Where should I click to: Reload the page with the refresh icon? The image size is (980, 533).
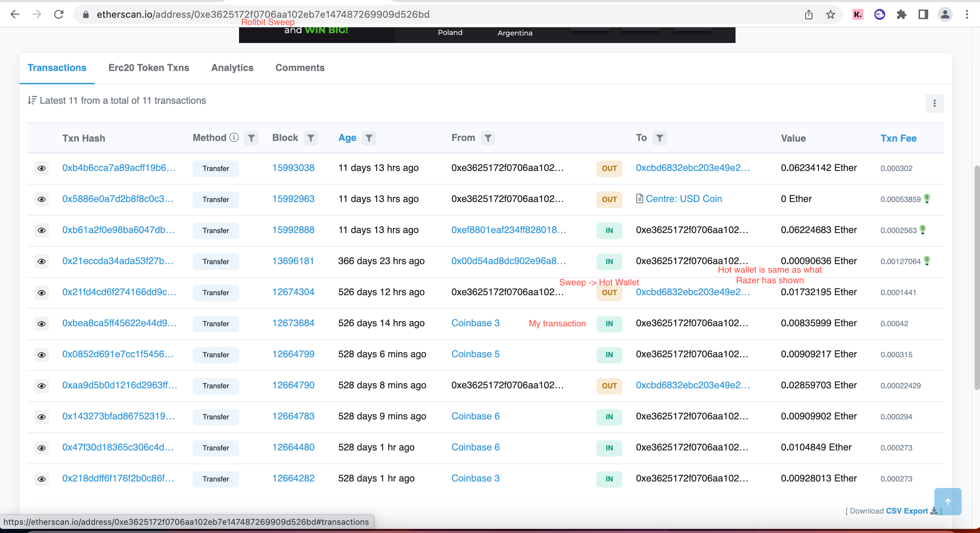(x=59, y=14)
